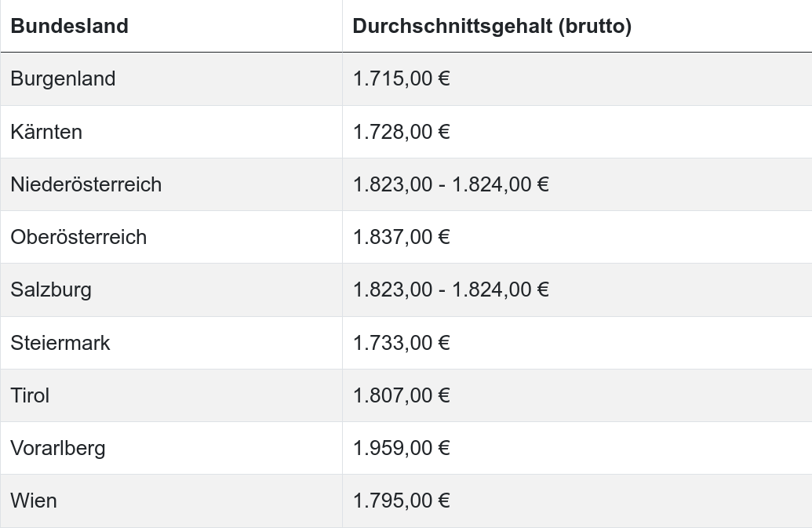Select the Oberösterreich cell
812x528 pixels.
pos(78,237)
